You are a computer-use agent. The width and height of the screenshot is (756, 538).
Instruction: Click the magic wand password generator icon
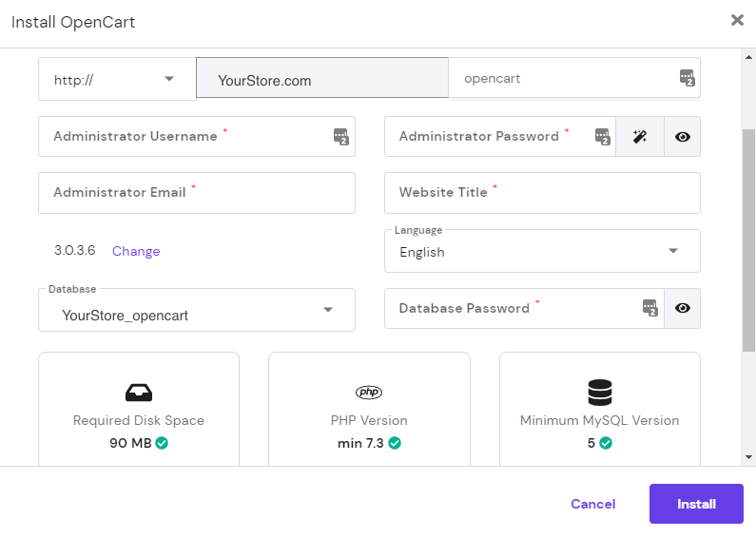[x=639, y=137]
